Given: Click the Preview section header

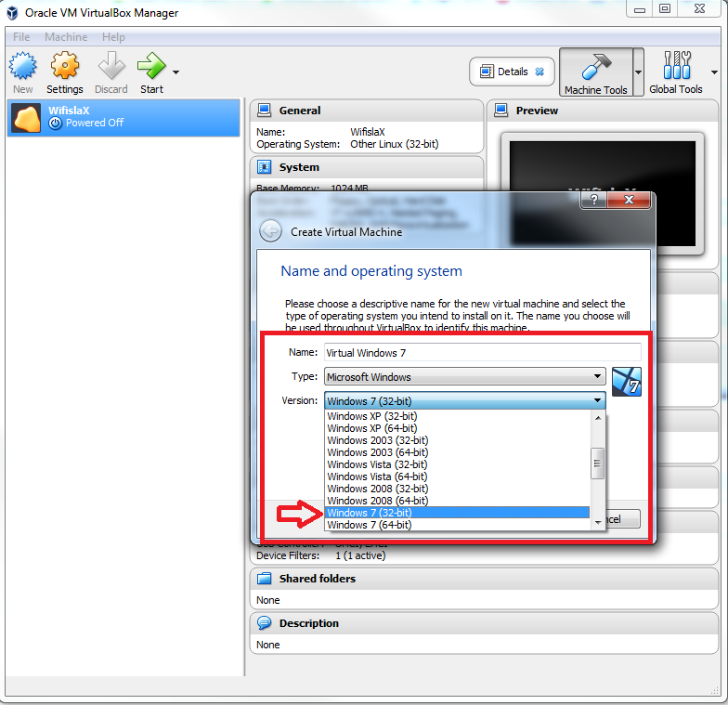Looking at the screenshot, I should pyautogui.click(x=602, y=111).
